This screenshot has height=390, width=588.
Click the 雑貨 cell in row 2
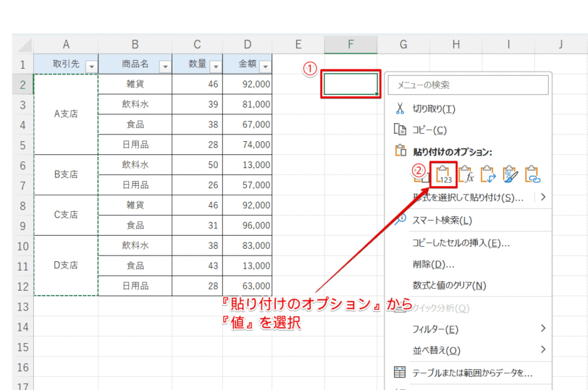tap(135, 84)
